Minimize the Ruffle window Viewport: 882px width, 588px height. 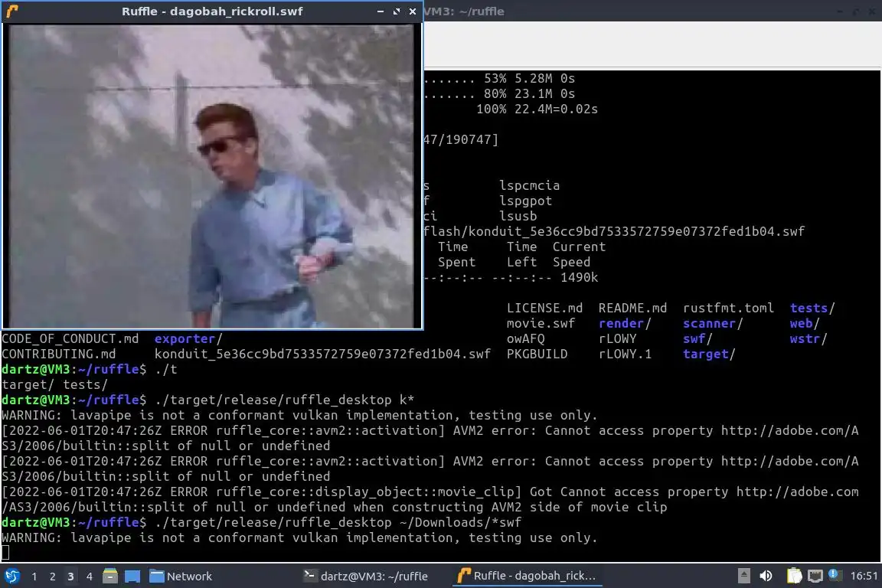[381, 11]
